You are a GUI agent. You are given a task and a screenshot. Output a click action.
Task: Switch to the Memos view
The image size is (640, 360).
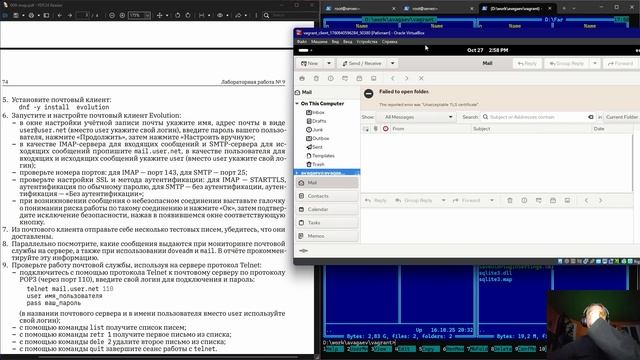point(327,236)
